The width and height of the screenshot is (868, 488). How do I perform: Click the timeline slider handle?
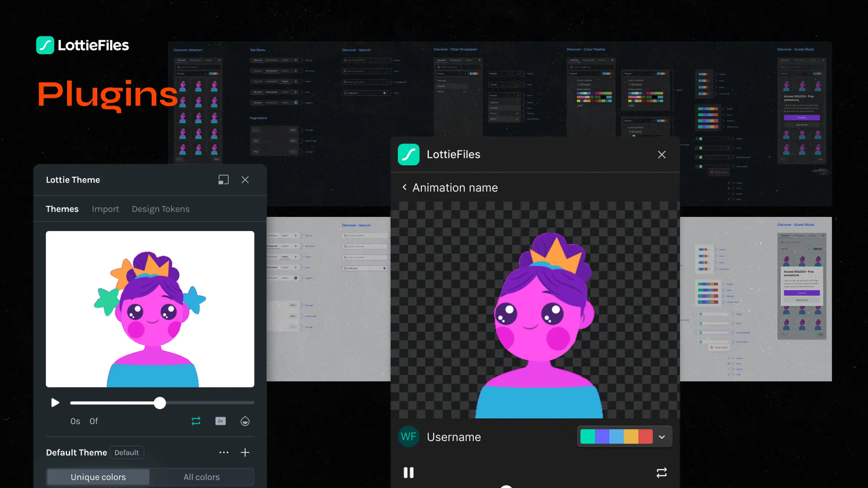[160, 403]
